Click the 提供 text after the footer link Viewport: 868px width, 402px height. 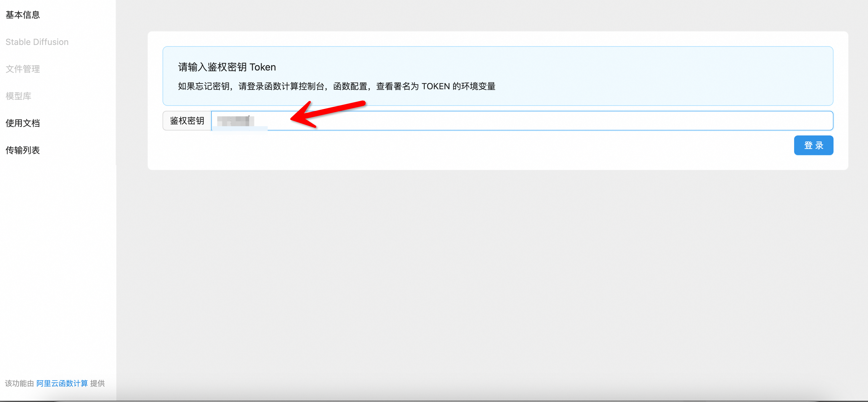point(97,383)
